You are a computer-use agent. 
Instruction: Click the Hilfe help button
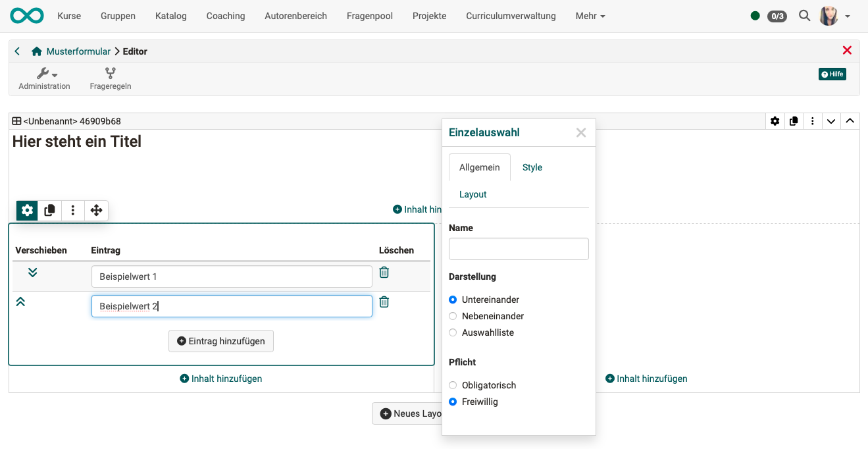coord(832,74)
